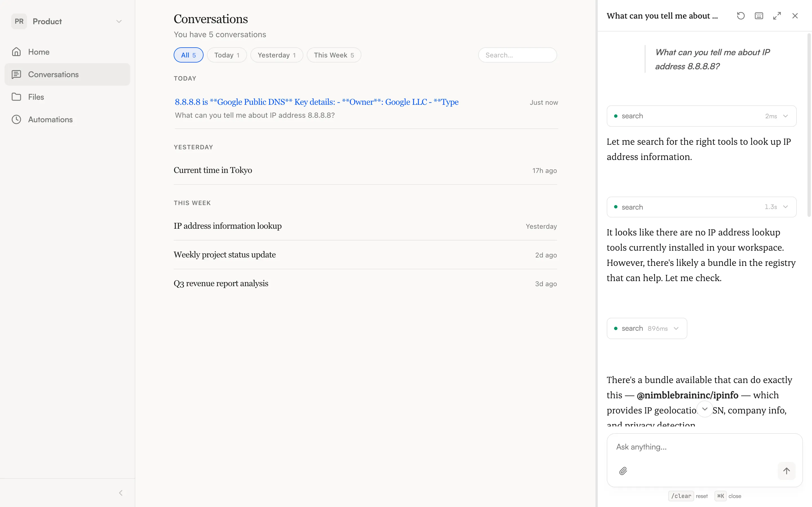This screenshot has height=507, width=812.
Task: Attach a file with the paperclip icon
Action: coord(623,471)
